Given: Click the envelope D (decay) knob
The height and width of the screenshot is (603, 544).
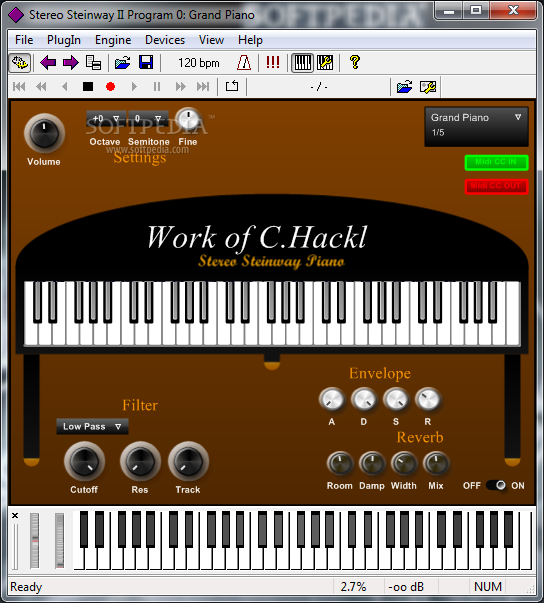Looking at the screenshot, I should point(364,400).
